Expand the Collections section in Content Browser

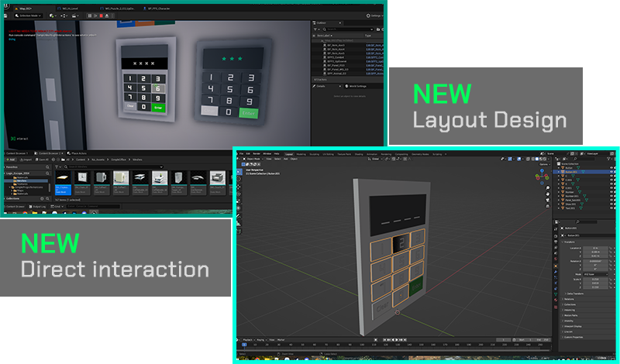pyautogui.click(x=13, y=198)
